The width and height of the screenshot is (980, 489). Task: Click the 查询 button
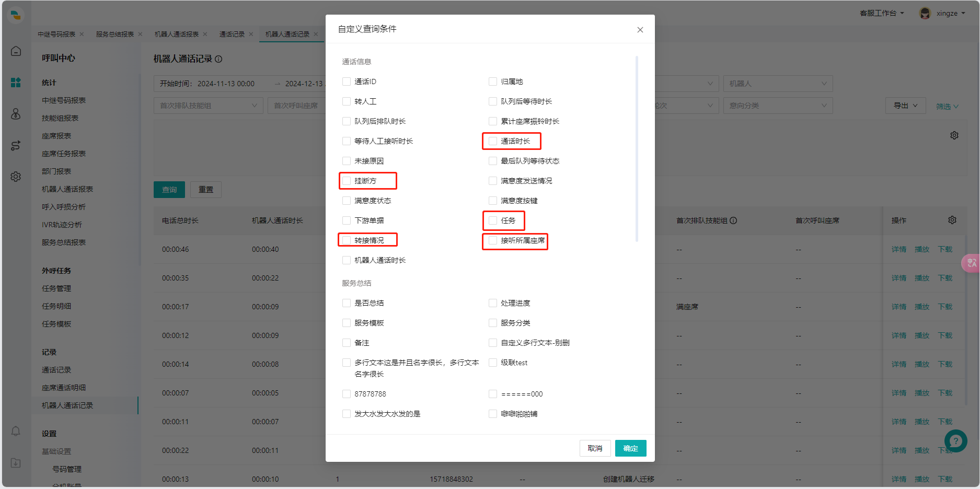(x=169, y=190)
